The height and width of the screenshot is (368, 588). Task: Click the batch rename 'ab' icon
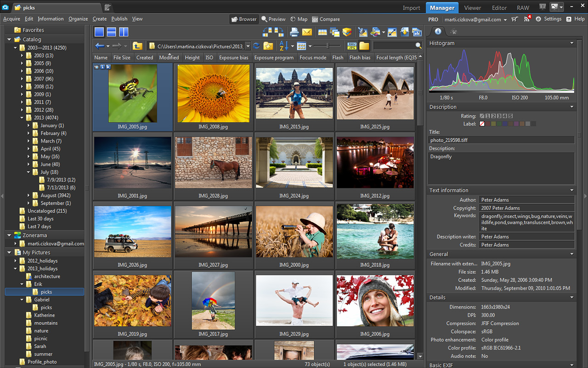[x=417, y=32]
